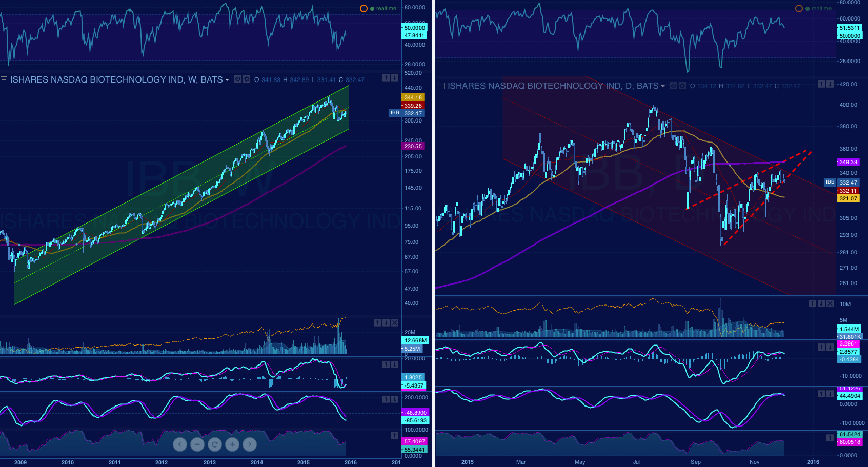The height and width of the screenshot is (467, 868).
Task: Click weekly volume value tag 12.668M
Action: point(415,340)
